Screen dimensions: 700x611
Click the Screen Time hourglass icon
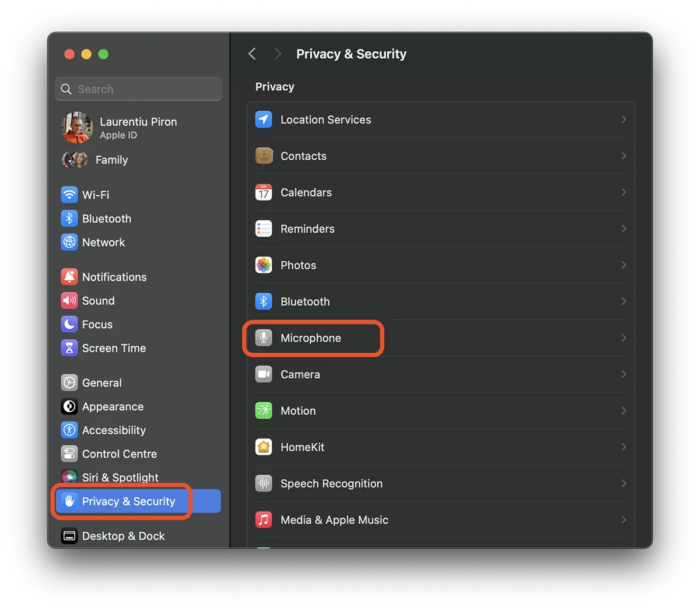(69, 348)
